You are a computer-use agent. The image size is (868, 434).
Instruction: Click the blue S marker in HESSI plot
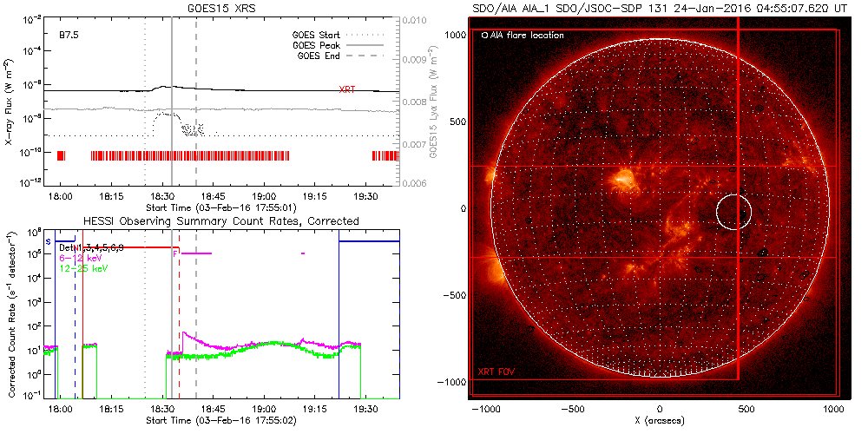48,240
